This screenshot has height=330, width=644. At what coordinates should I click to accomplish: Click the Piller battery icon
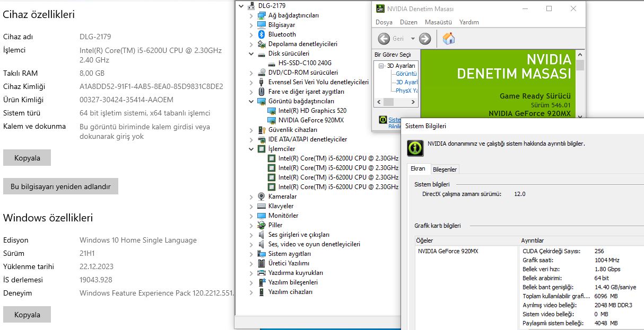coord(261,225)
